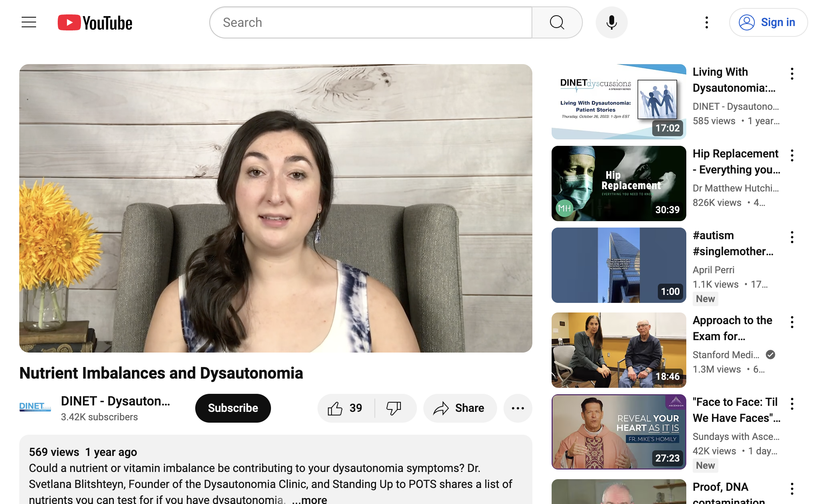Click the 569 views 1 year ago text
The height and width of the screenshot is (504, 821).
[x=83, y=452]
